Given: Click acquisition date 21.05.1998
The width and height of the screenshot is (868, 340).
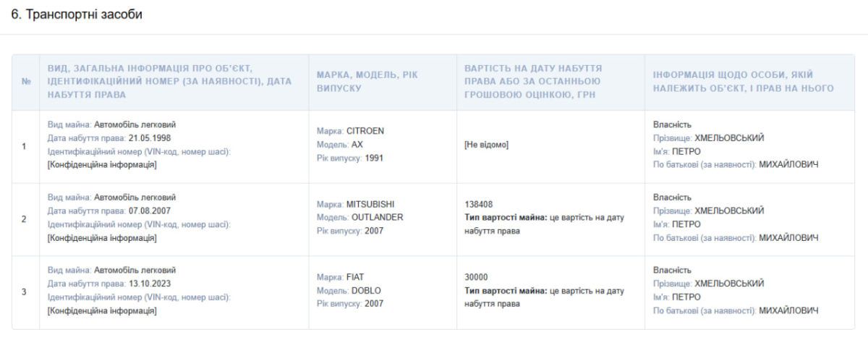Looking at the screenshot, I should [x=148, y=138].
